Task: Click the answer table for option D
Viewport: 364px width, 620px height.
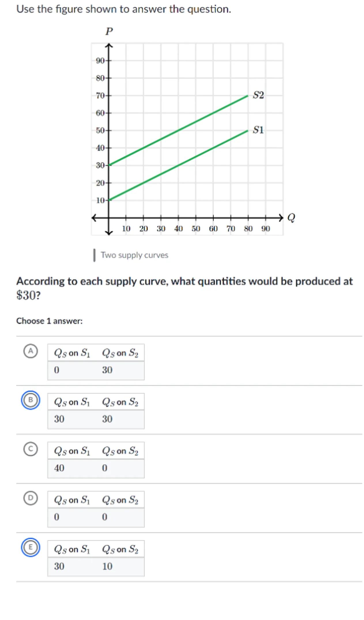Action: pyautogui.click(x=96, y=509)
